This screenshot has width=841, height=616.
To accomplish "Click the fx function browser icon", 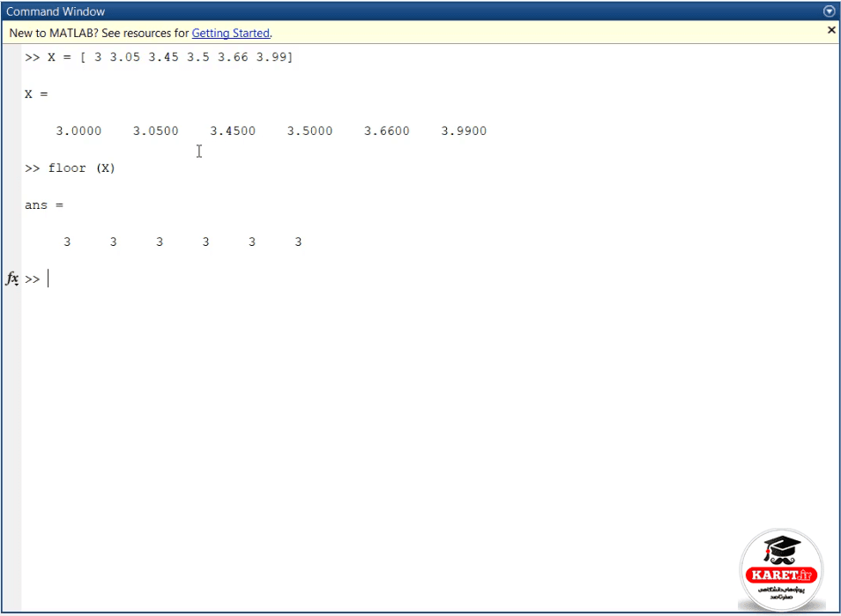I will point(12,278).
